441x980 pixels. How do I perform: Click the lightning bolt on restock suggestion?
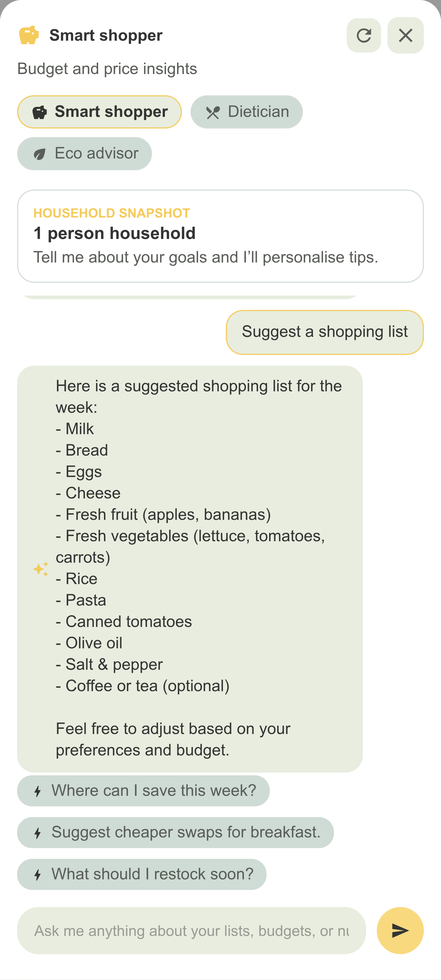tap(37, 875)
